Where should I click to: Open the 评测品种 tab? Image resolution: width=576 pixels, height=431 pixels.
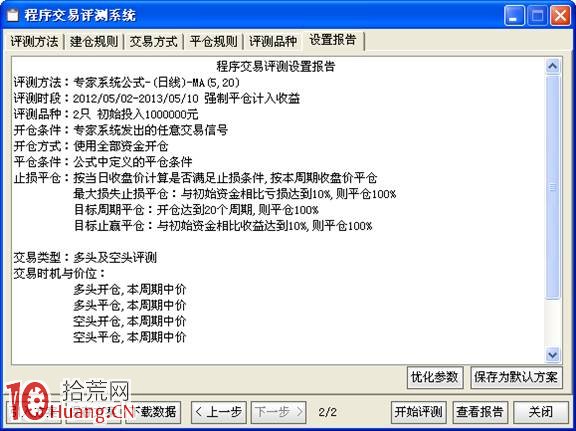[x=273, y=42]
